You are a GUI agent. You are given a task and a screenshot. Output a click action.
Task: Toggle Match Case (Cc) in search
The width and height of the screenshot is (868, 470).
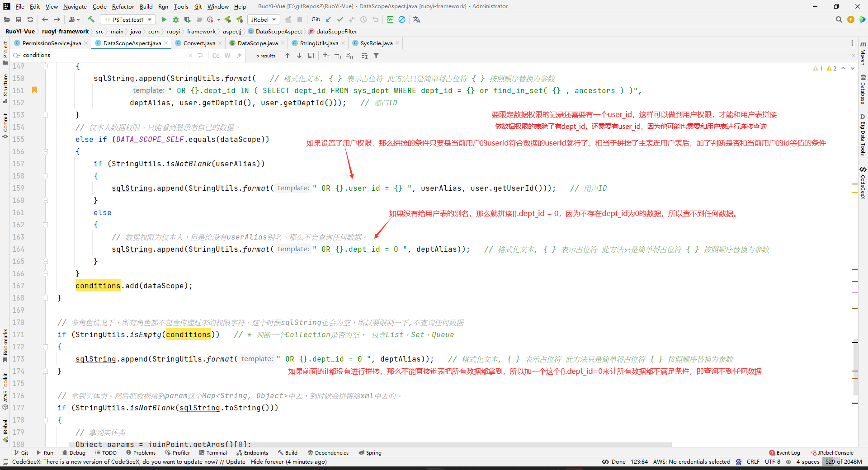[x=216, y=56]
